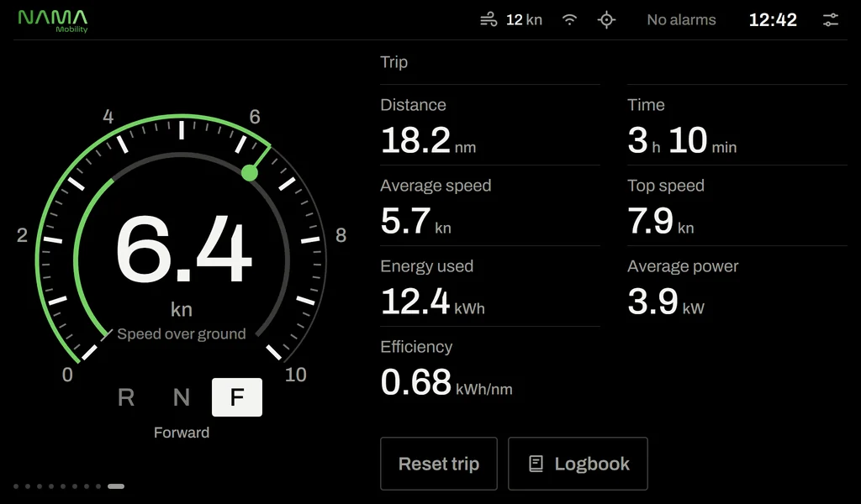Click the "Speed over ground" label
This screenshot has width=861, height=504.
[x=182, y=334]
